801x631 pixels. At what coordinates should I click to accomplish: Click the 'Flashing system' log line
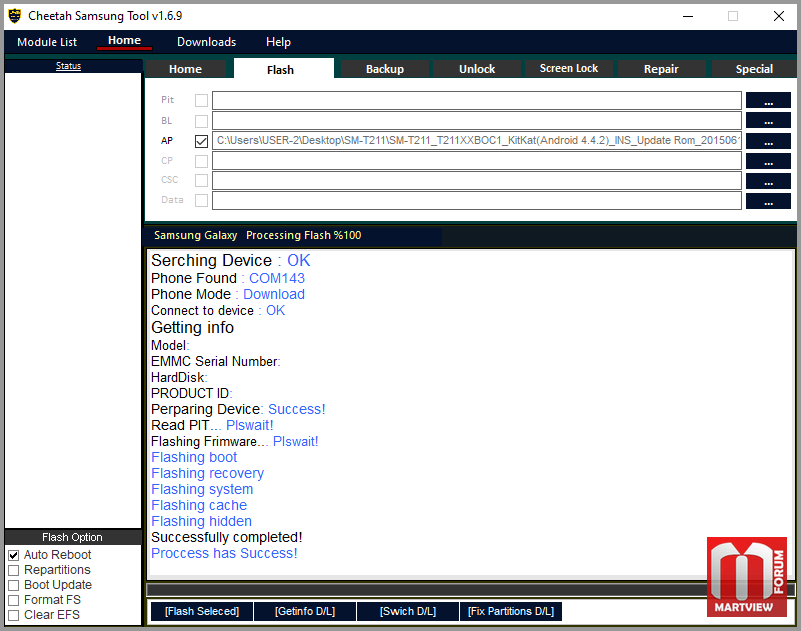pyautogui.click(x=202, y=489)
